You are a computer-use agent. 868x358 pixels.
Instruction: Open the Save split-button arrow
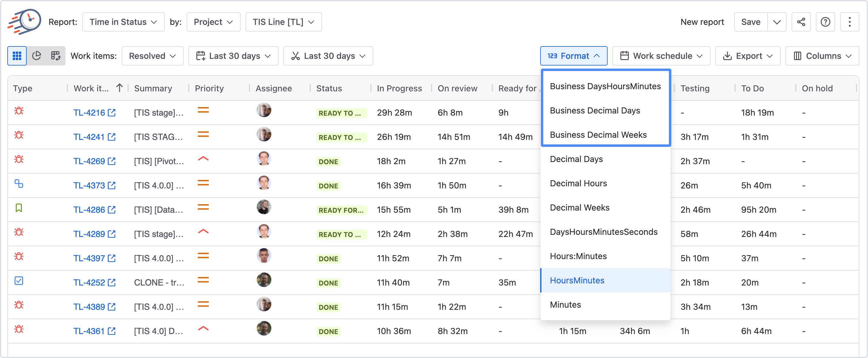777,22
